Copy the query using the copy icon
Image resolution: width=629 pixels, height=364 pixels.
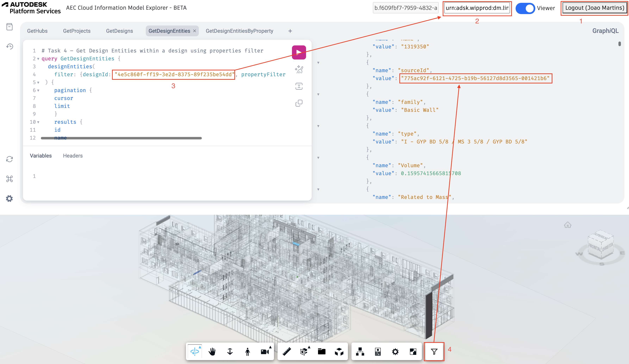(299, 103)
